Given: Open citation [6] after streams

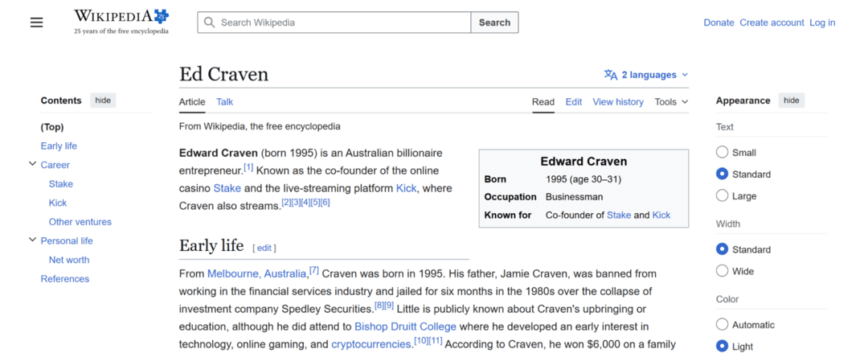Looking at the screenshot, I should pyautogui.click(x=325, y=203).
